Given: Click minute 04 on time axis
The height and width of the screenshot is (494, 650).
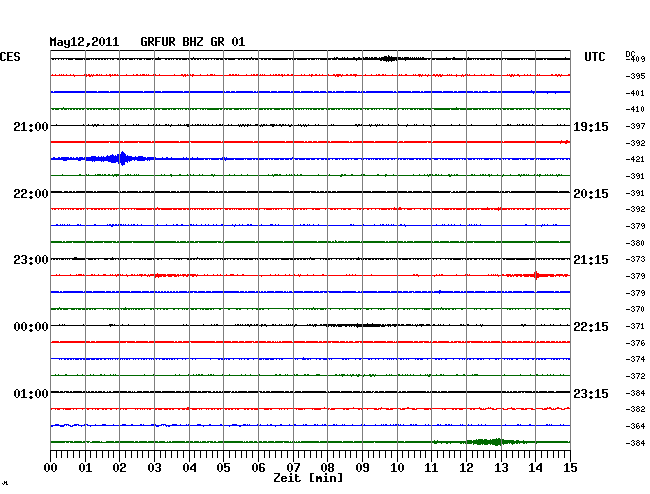Looking at the screenshot, I should pyautogui.click(x=189, y=468).
